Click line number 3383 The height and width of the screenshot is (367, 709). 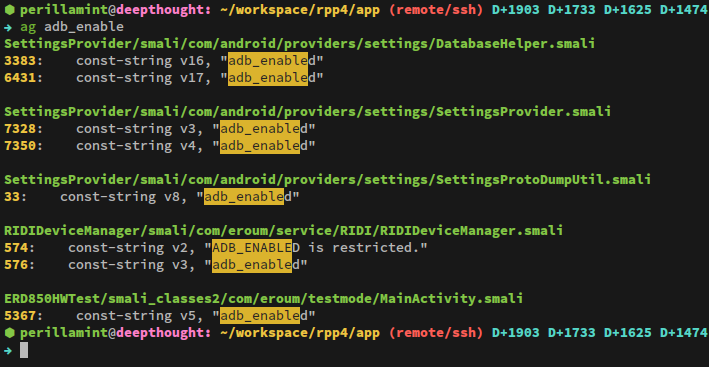pos(20,61)
